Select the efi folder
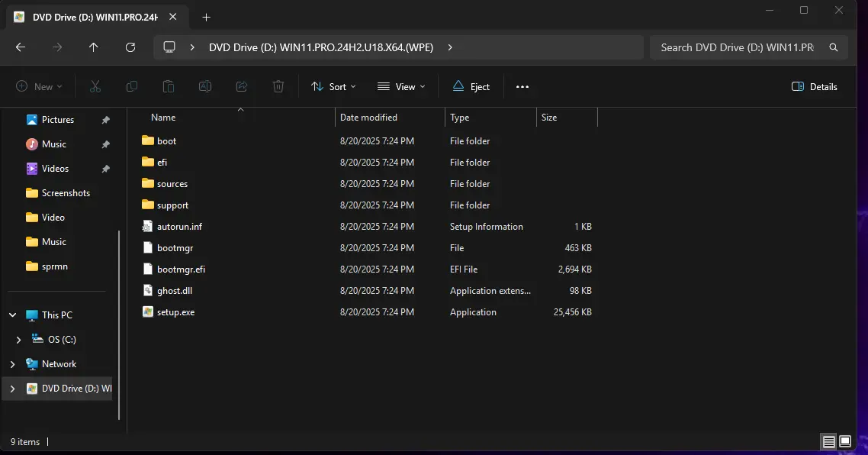The height and width of the screenshot is (455, 868). (x=162, y=163)
